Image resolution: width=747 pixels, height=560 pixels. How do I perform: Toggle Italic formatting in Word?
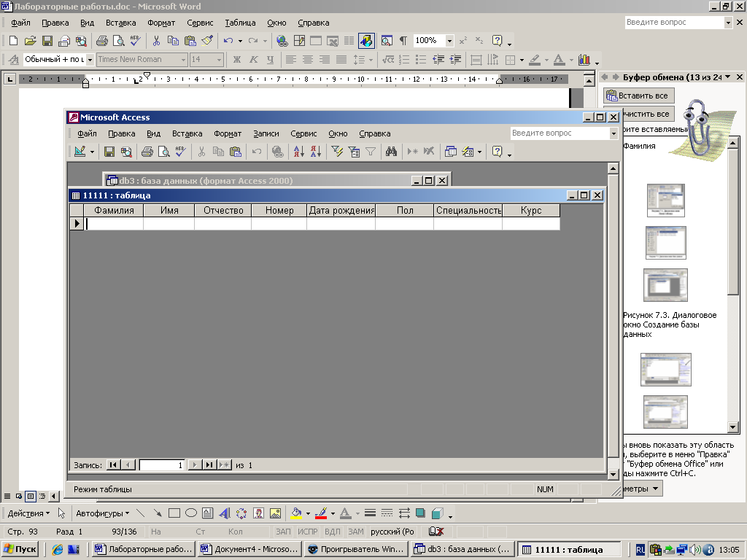coord(253,60)
